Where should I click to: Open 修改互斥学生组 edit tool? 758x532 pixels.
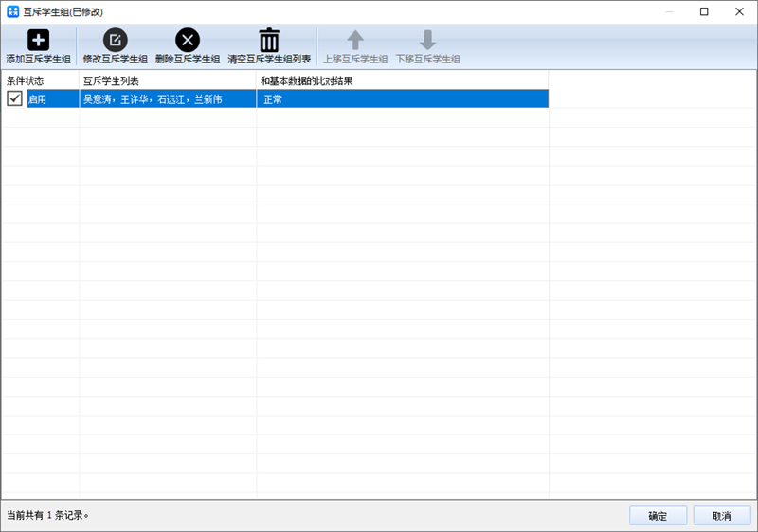(115, 46)
